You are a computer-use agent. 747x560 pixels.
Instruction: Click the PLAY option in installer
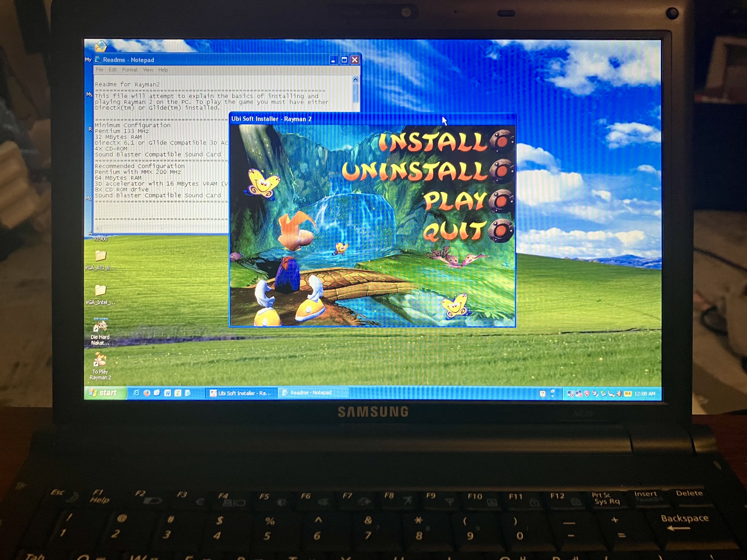[x=454, y=201]
